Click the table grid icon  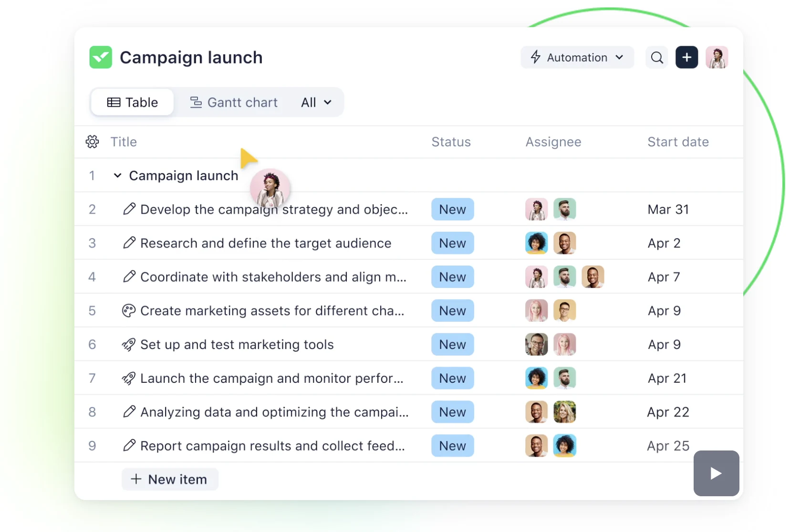pyautogui.click(x=114, y=102)
